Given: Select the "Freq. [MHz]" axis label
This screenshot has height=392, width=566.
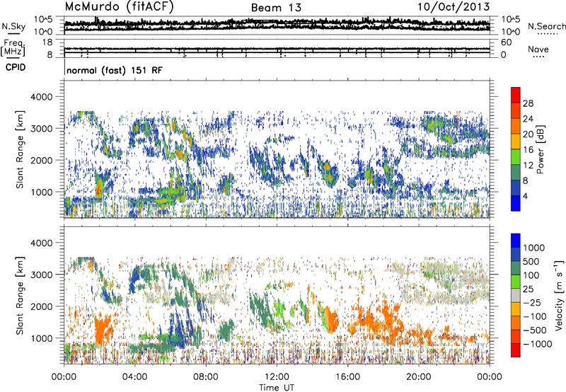Looking at the screenshot, I should point(13,47).
